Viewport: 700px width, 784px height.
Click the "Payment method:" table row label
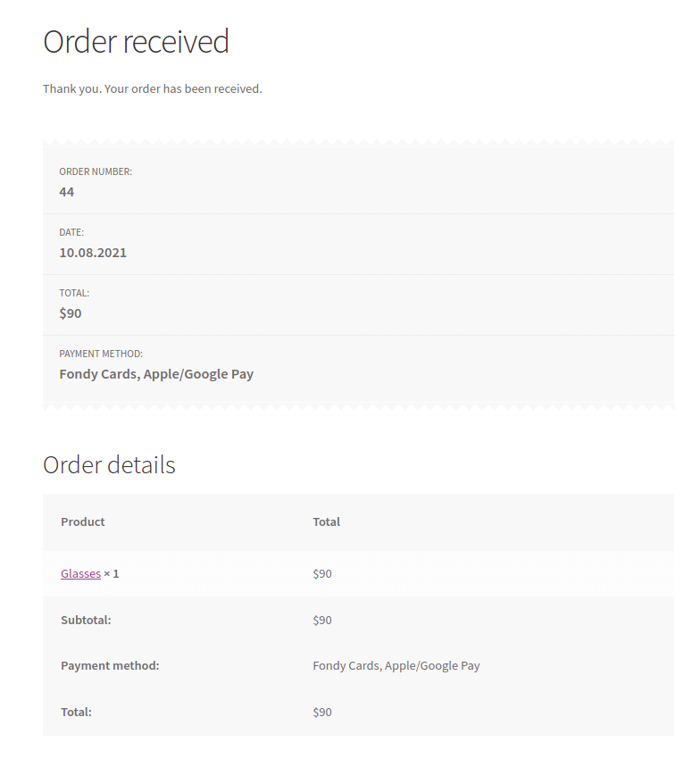tap(110, 665)
